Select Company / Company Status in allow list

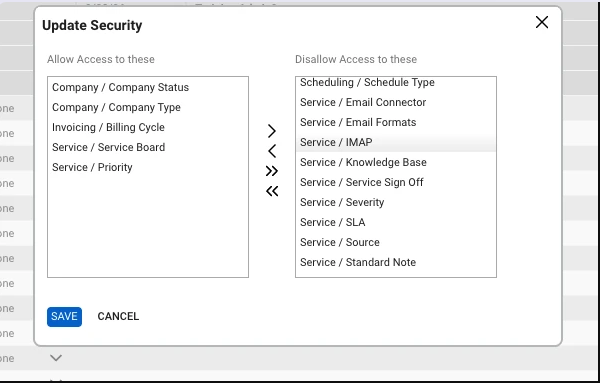(148, 87)
